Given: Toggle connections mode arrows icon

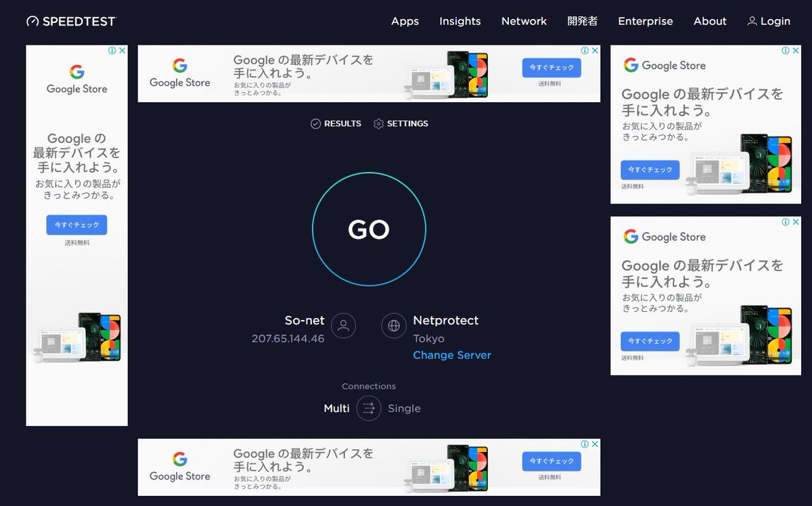Looking at the screenshot, I should [369, 408].
